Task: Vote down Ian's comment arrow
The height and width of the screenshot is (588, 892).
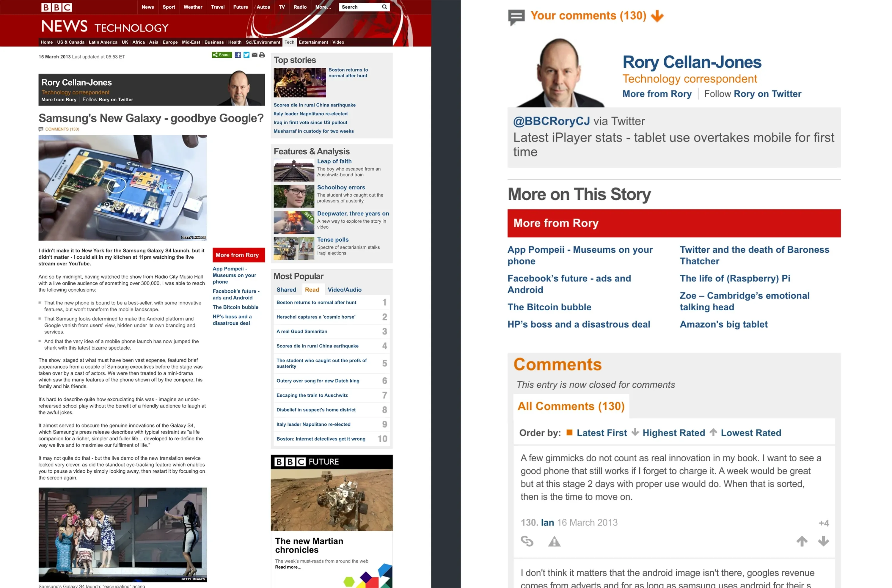Action: (823, 541)
